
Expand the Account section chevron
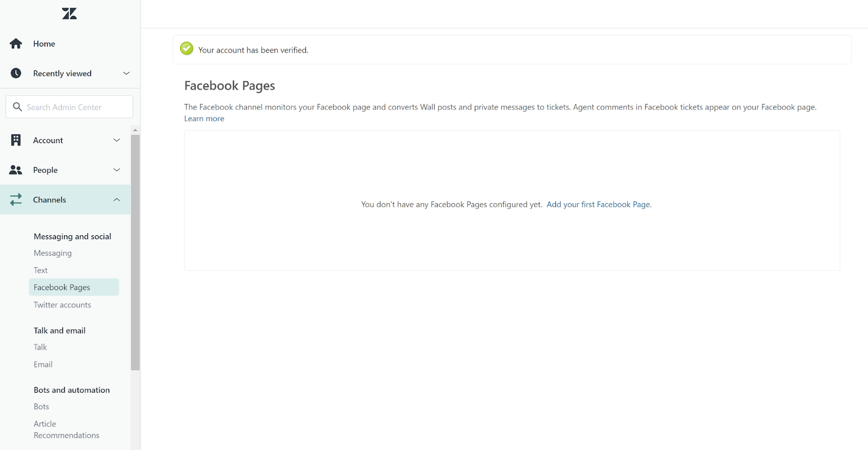tap(117, 140)
